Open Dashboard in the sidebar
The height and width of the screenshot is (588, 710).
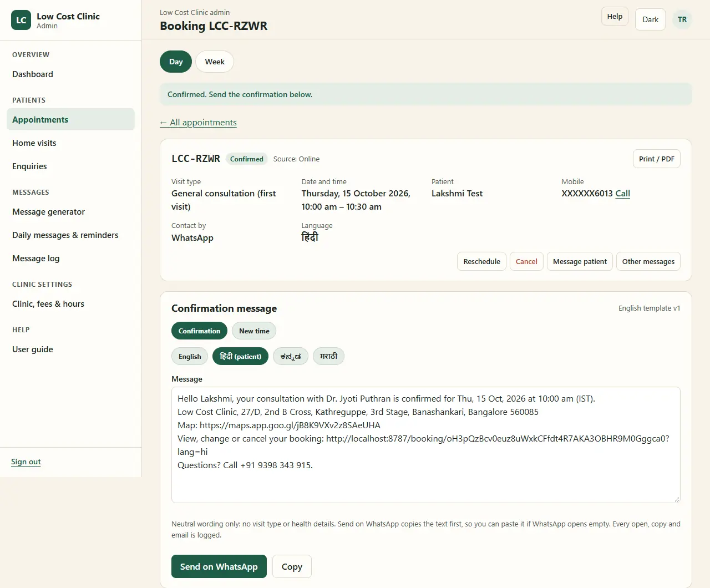[70, 74]
